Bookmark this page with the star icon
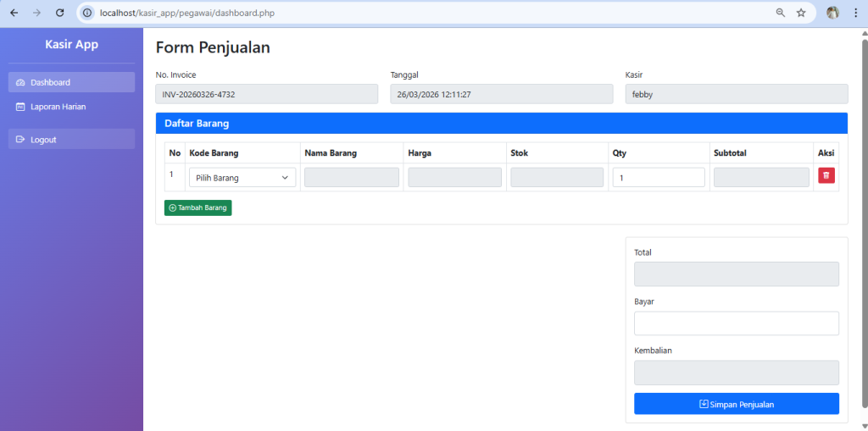Image resolution: width=868 pixels, height=431 pixels. coord(801,13)
